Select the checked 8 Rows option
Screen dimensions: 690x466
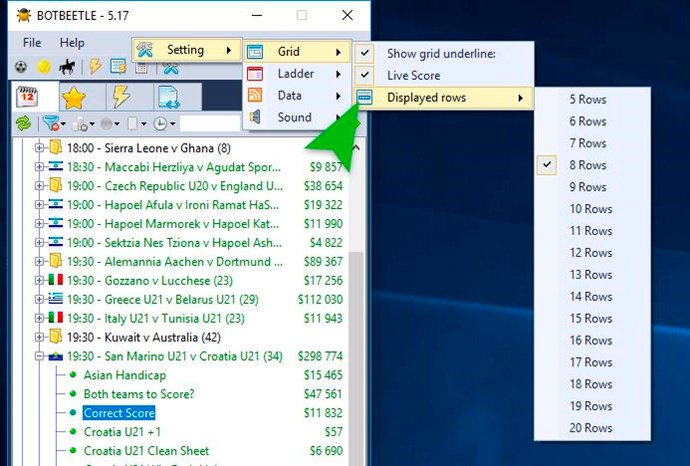(592, 165)
